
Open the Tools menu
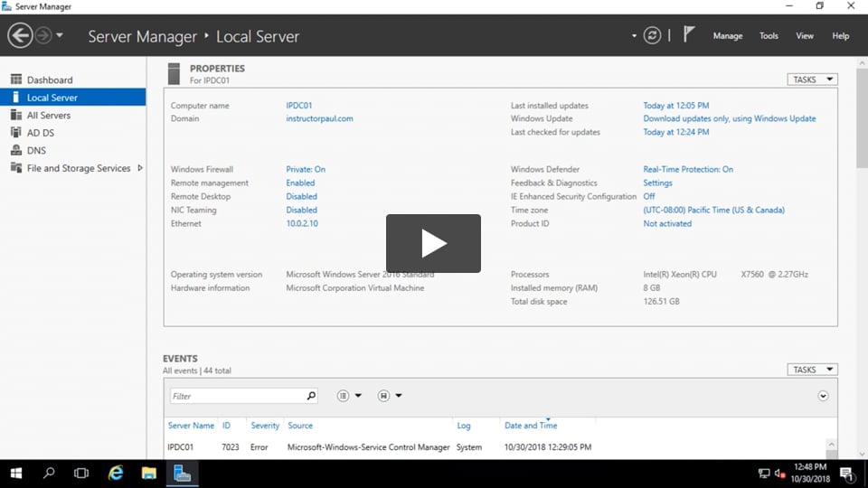coord(769,36)
